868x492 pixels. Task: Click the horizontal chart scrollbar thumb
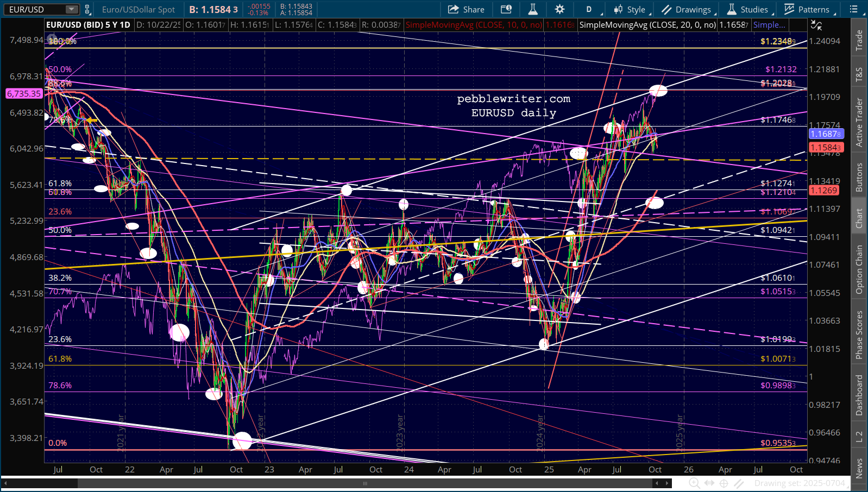click(365, 483)
